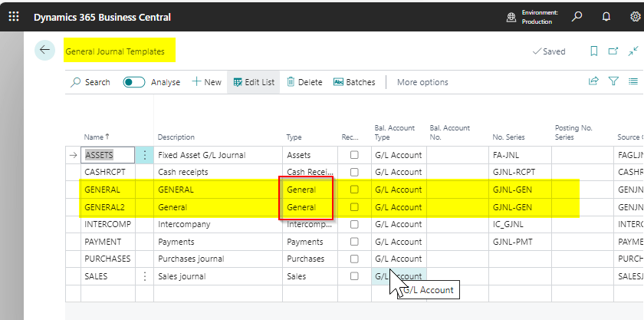The width and height of the screenshot is (644, 320).
Task: Open the ASSETS row three-dot menu
Action: click(x=145, y=155)
